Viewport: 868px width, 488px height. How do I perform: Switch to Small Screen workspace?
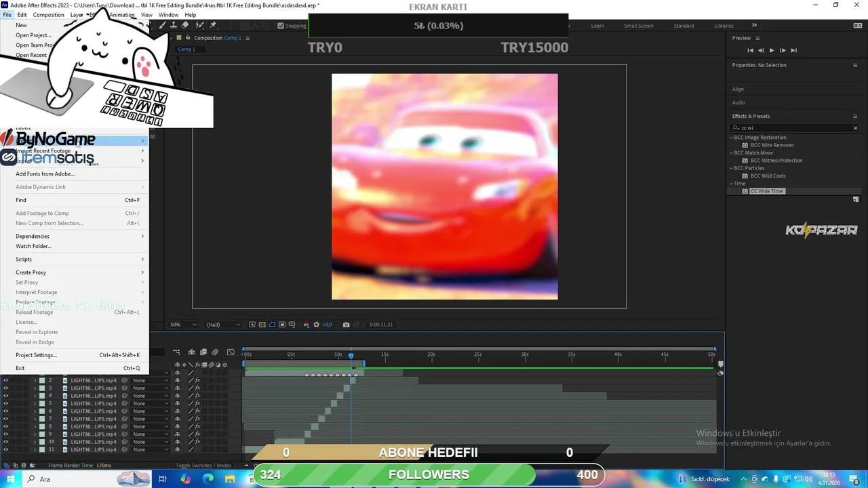639,26
